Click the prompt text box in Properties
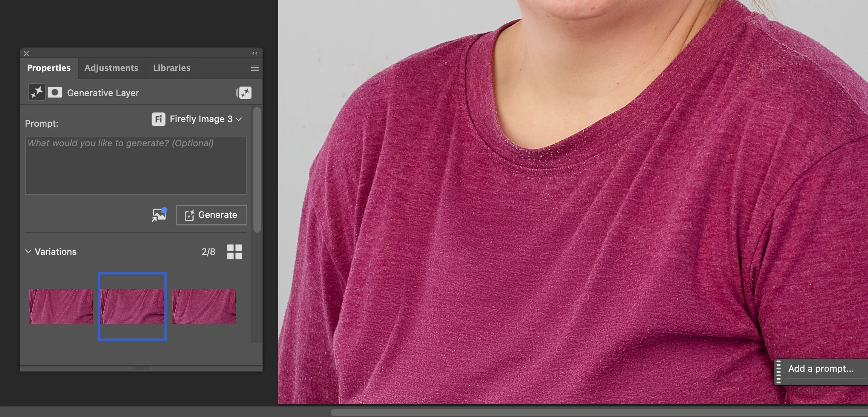Image resolution: width=868 pixels, height=417 pixels. click(135, 165)
